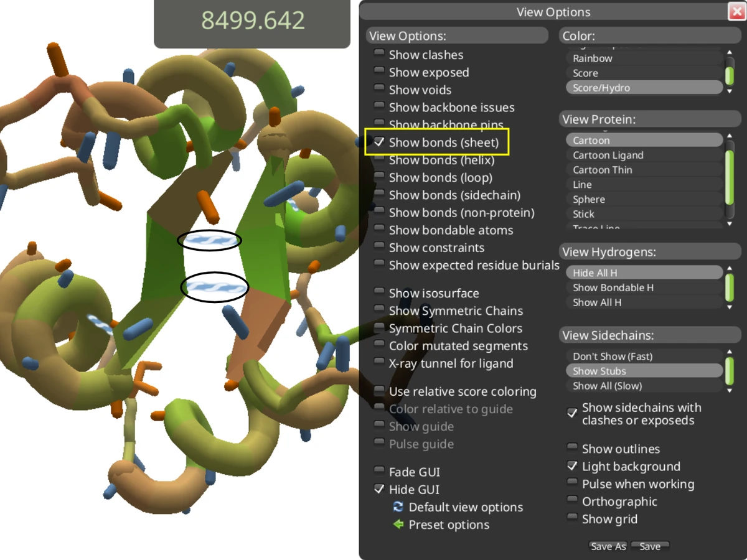The width and height of the screenshot is (747, 560).
Task: Click the Save As button
Action: 608,546
